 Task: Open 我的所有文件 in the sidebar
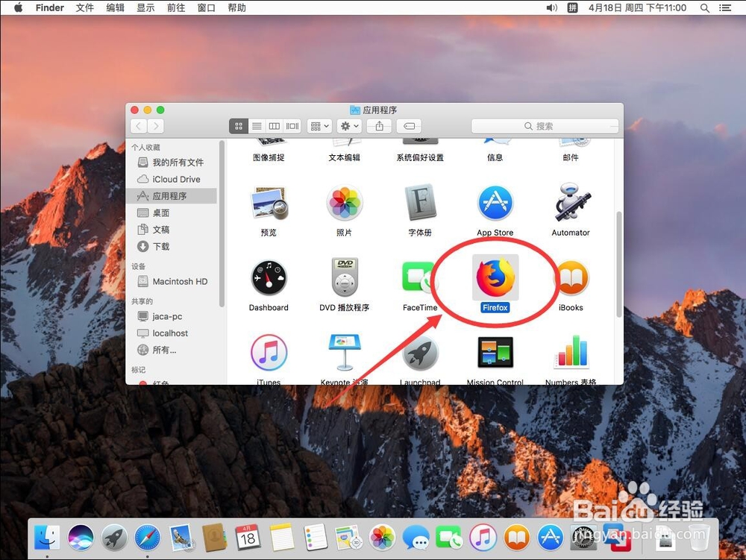172,163
